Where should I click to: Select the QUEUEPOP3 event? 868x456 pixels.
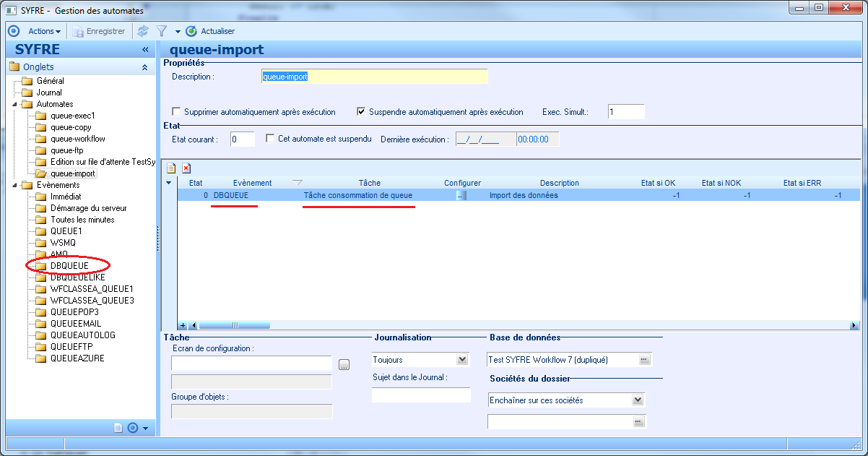74,312
